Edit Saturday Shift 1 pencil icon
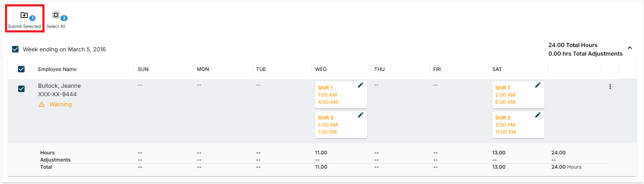Viewport: 644px width, 184px height. point(538,85)
